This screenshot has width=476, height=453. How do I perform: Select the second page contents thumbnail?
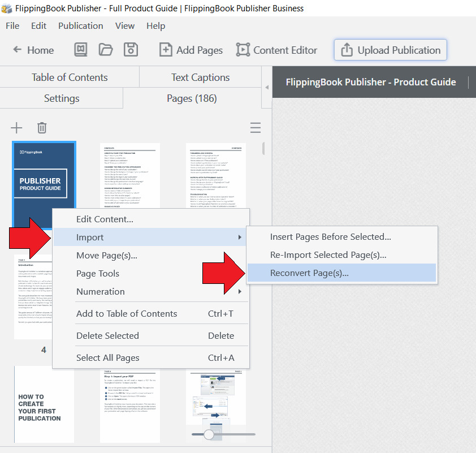click(130, 175)
